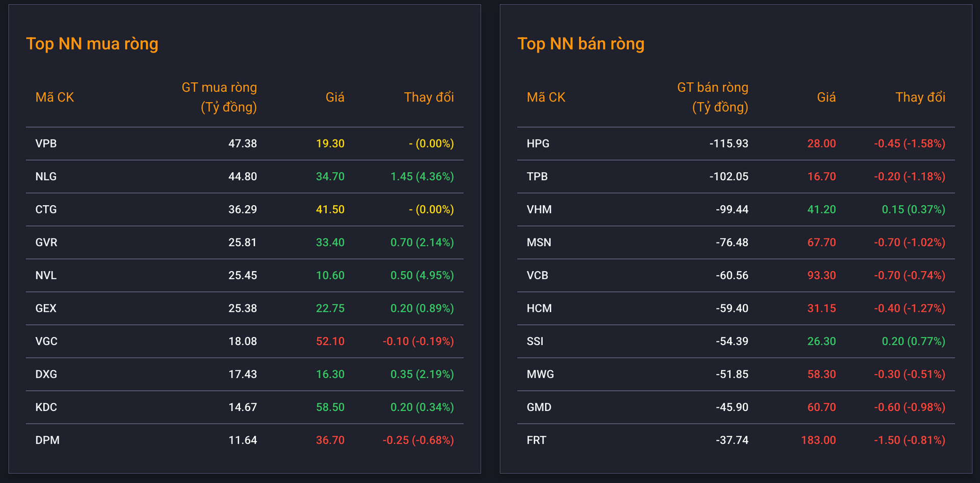
Task: Click GVR net buy value 25.81
Action: (242, 243)
